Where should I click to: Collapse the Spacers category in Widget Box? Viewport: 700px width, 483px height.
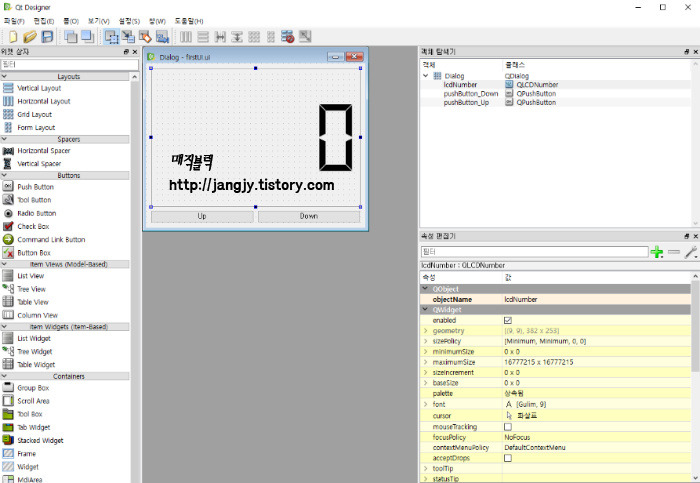coord(4,139)
